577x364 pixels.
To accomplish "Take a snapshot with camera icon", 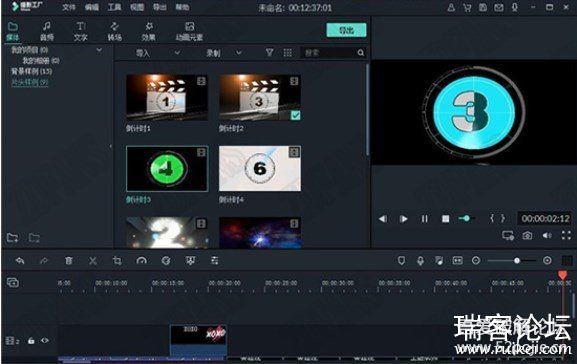I will coord(527,235).
